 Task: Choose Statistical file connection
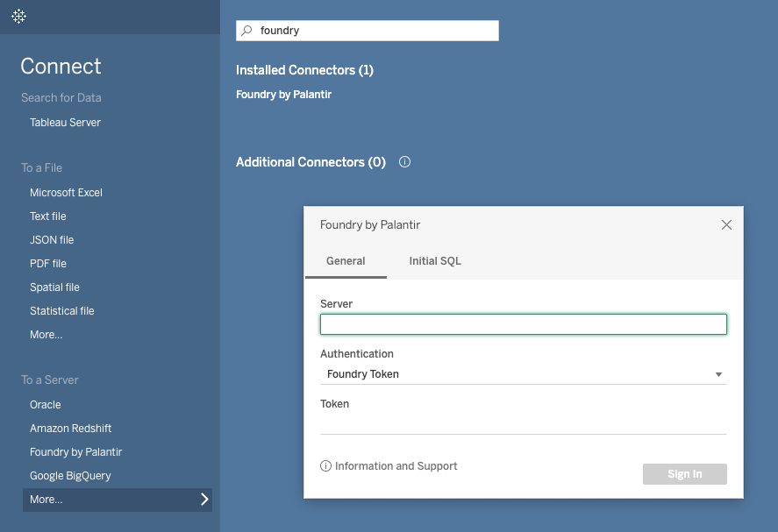[62, 311]
